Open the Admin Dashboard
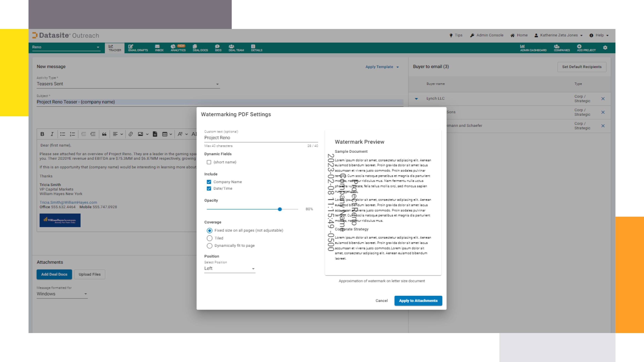 tap(533, 48)
